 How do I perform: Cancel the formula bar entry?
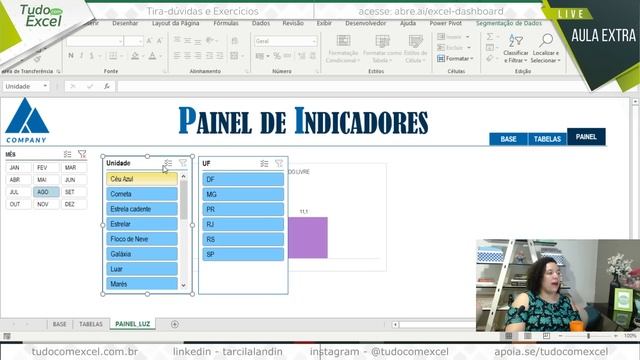click(73, 86)
